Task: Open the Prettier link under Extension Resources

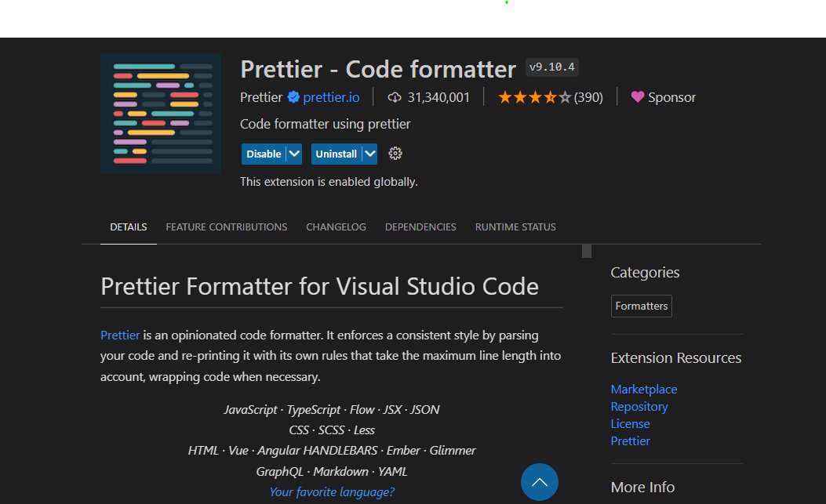Action: (x=630, y=441)
